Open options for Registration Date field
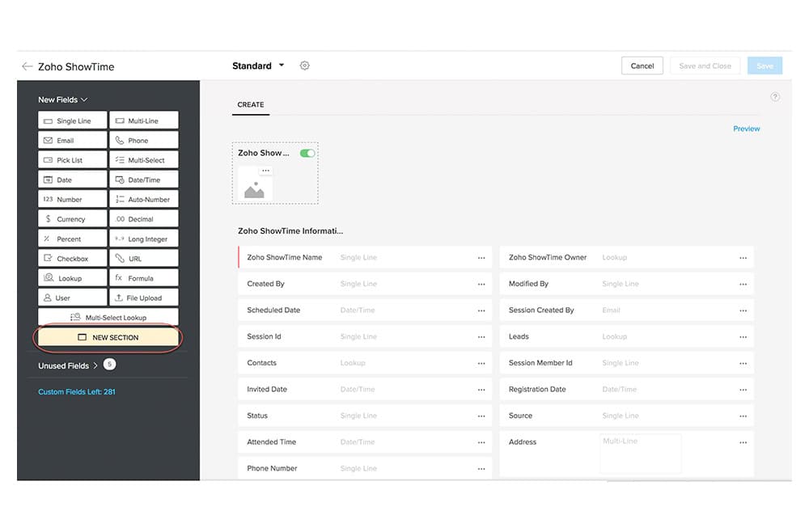 (x=743, y=390)
